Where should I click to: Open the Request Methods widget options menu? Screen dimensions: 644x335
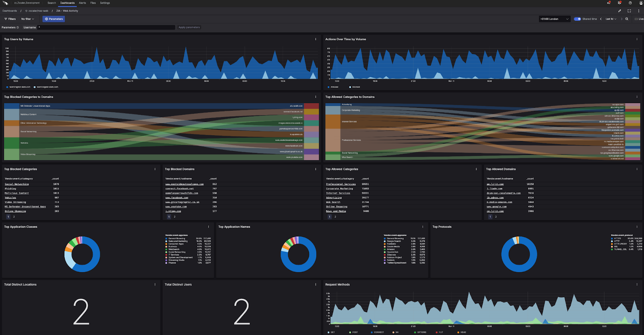click(x=637, y=284)
